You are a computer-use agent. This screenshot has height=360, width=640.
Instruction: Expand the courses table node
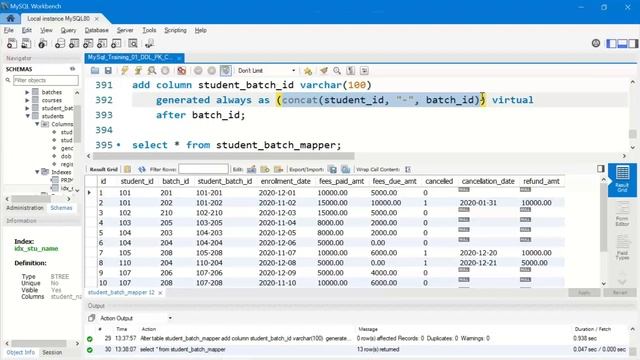tap(27, 100)
